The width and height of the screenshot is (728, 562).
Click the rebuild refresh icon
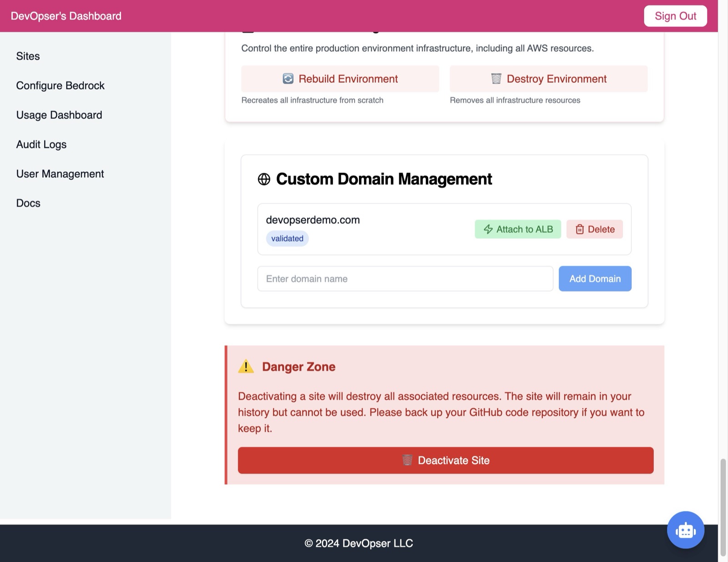[288, 79]
